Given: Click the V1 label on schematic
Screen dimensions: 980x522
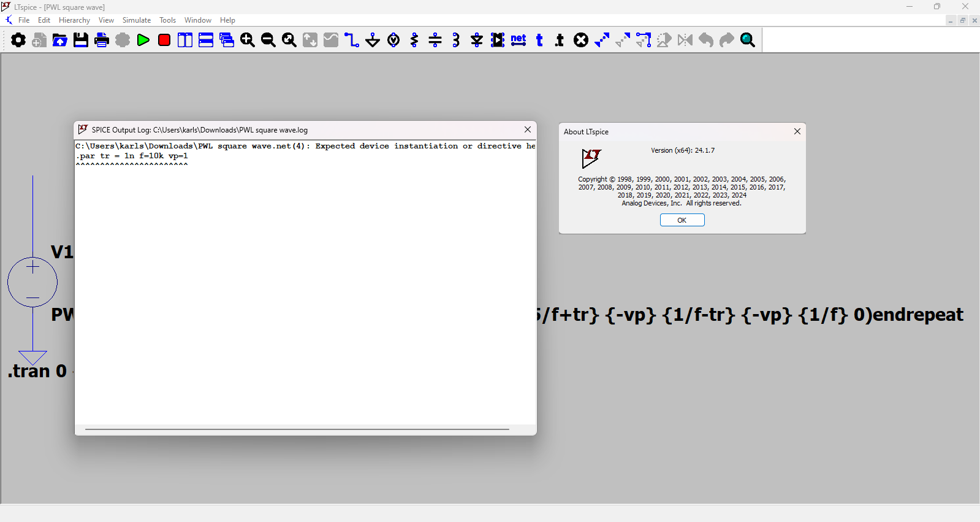Looking at the screenshot, I should click(x=62, y=251).
